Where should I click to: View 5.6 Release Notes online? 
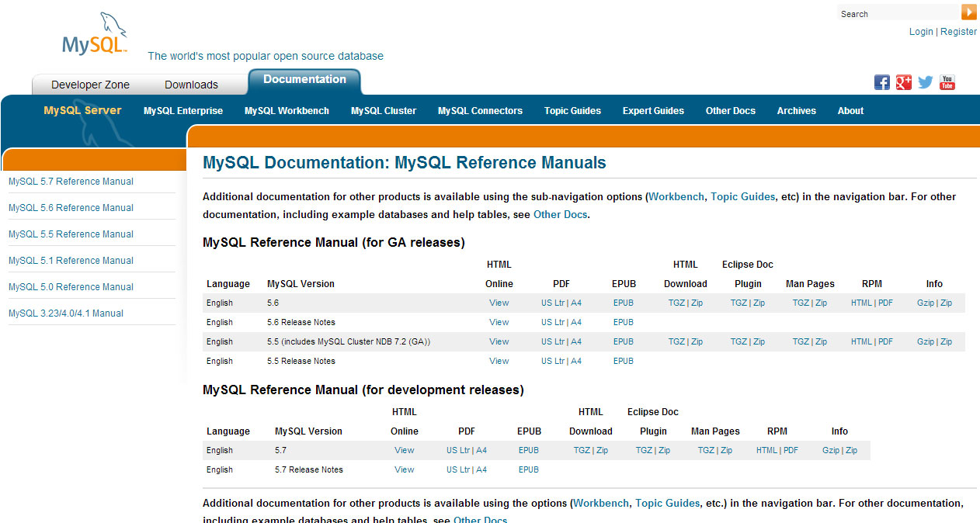click(499, 322)
